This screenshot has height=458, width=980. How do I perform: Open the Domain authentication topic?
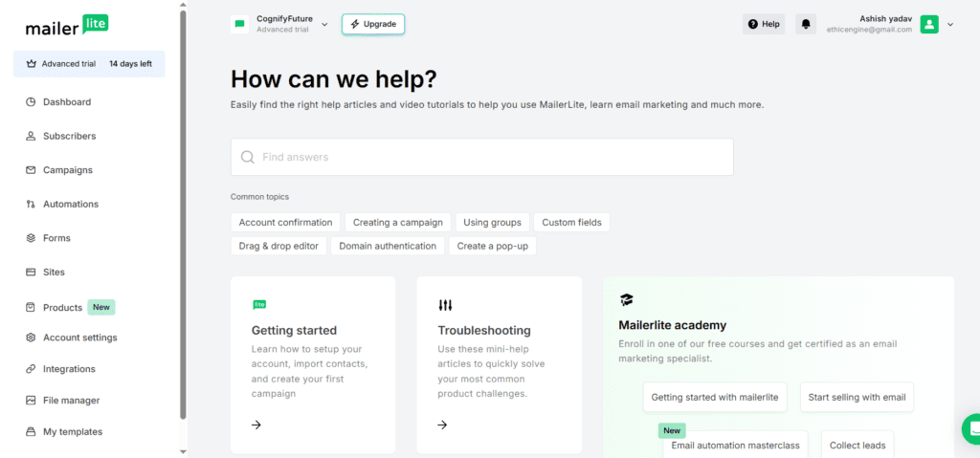click(x=388, y=246)
